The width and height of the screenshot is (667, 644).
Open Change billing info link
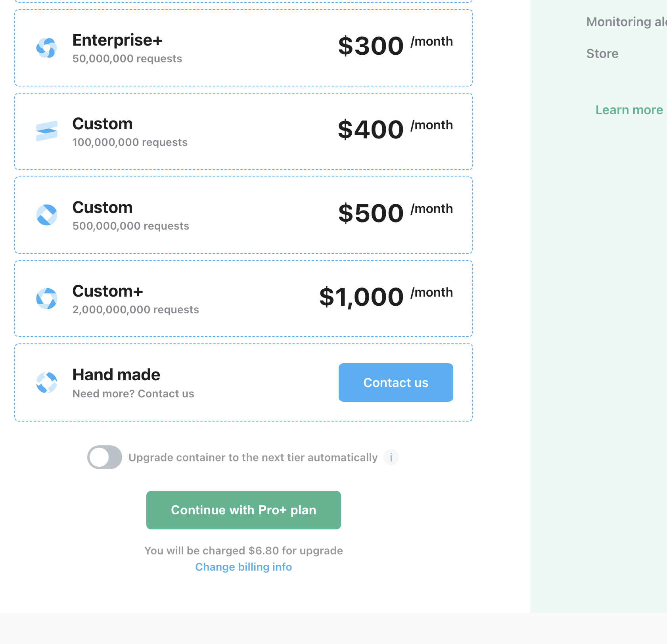(x=243, y=567)
